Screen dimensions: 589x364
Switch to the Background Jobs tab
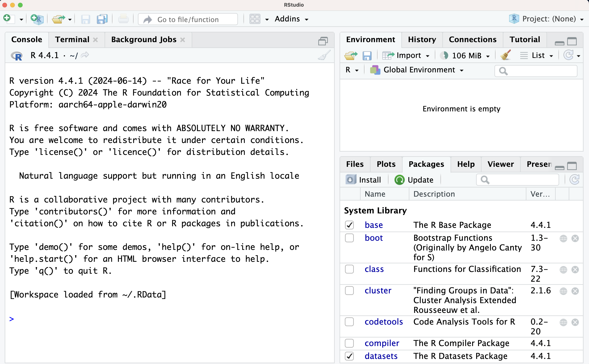pos(144,39)
